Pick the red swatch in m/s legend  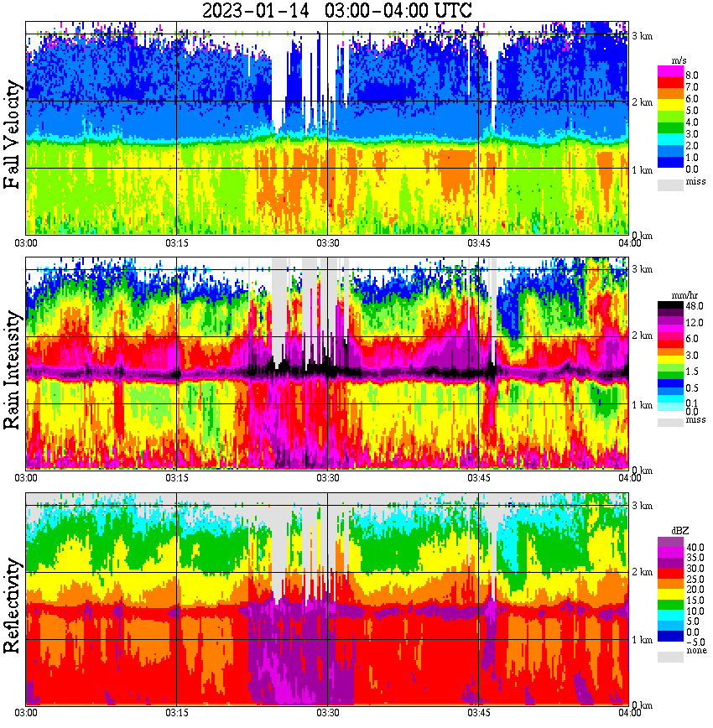point(670,83)
